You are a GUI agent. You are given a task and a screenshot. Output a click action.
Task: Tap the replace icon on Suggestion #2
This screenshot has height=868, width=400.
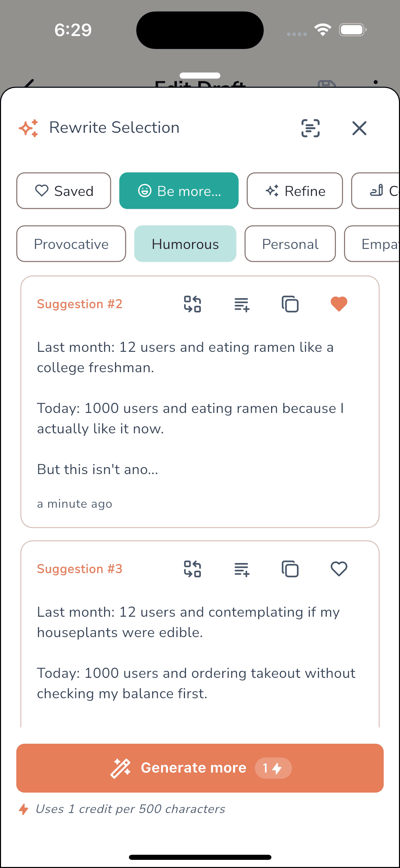click(x=192, y=304)
